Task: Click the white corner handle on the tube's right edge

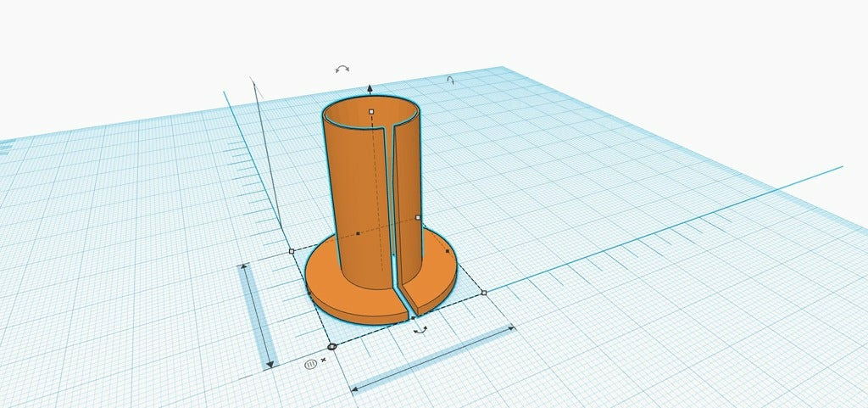Action: click(417, 217)
